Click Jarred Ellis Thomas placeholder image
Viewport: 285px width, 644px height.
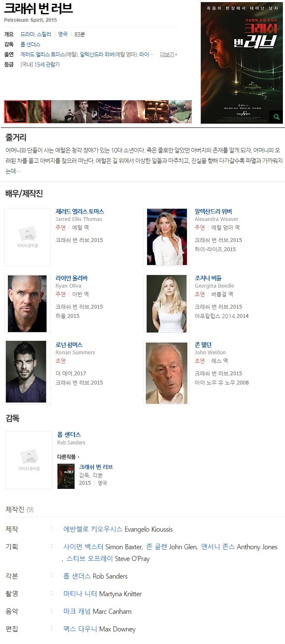point(27,237)
